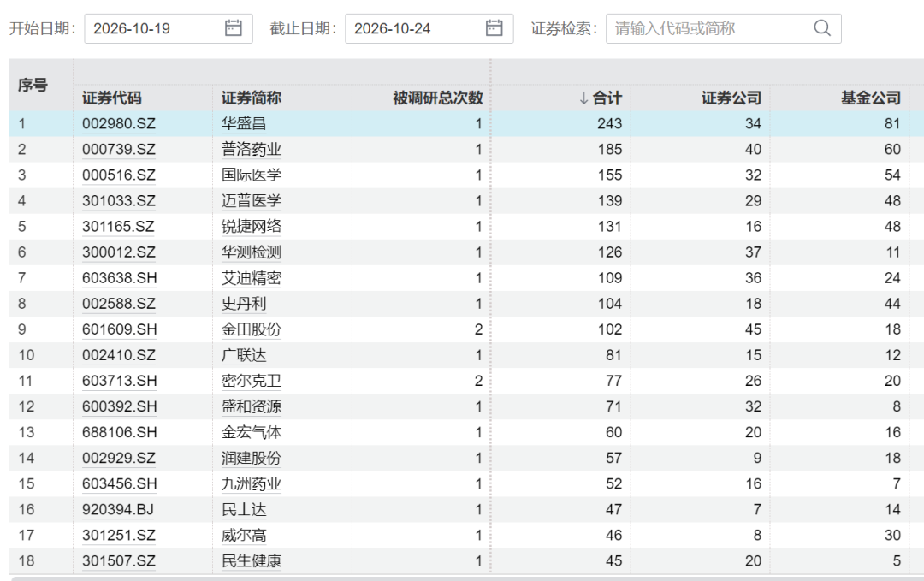Click the 基金公司 column header

tap(871, 98)
